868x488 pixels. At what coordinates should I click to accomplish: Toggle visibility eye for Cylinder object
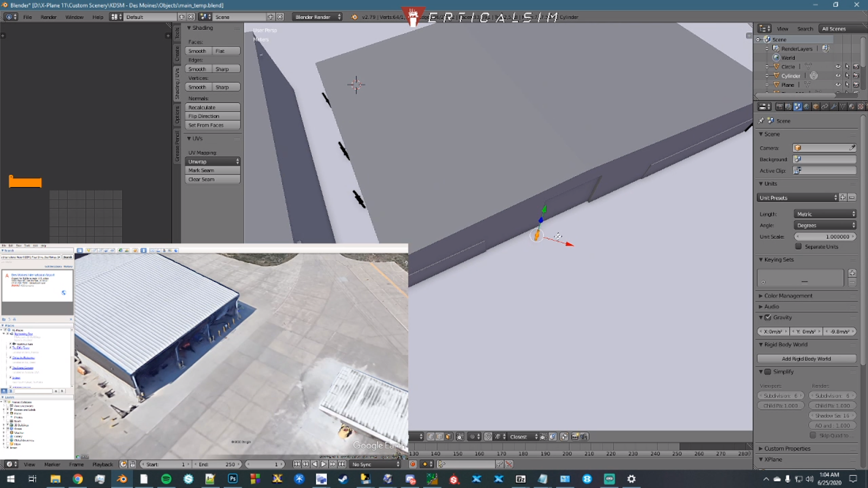point(838,76)
